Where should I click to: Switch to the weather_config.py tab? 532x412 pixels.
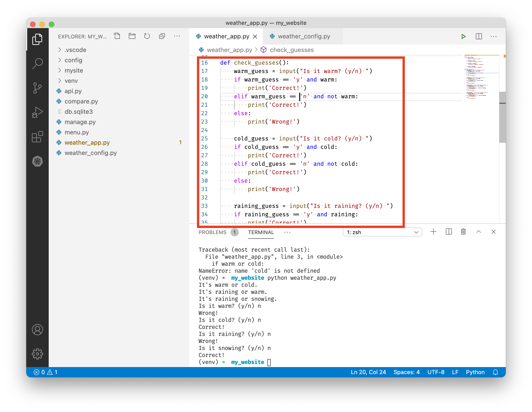[x=304, y=37]
